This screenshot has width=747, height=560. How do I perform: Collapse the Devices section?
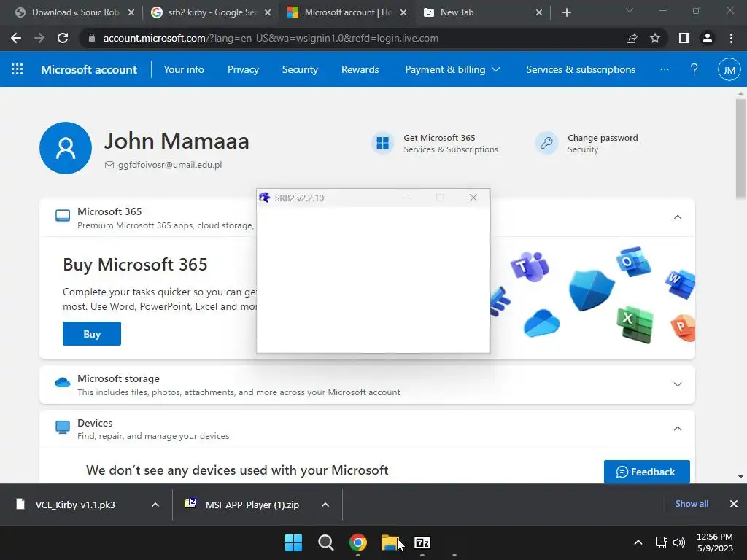click(x=678, y=429)
